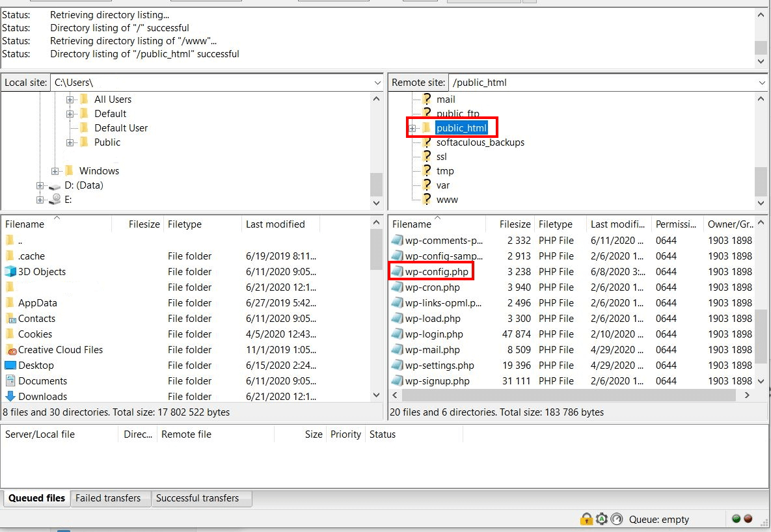Click the PHP file icon of wp-cron.php
Screen dimensions: 771x532
398,287
